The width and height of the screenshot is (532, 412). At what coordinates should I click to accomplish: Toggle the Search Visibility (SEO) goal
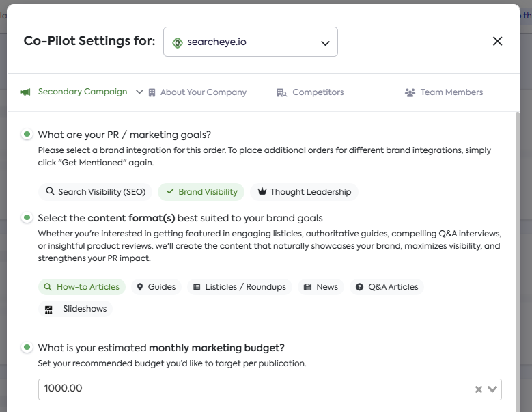click(x=95, y=192)
